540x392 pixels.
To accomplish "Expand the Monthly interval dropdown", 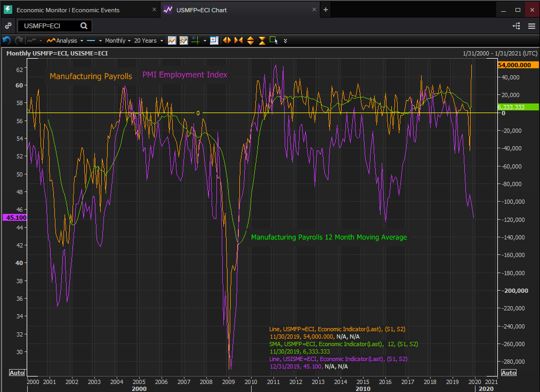I will [117, 41].
